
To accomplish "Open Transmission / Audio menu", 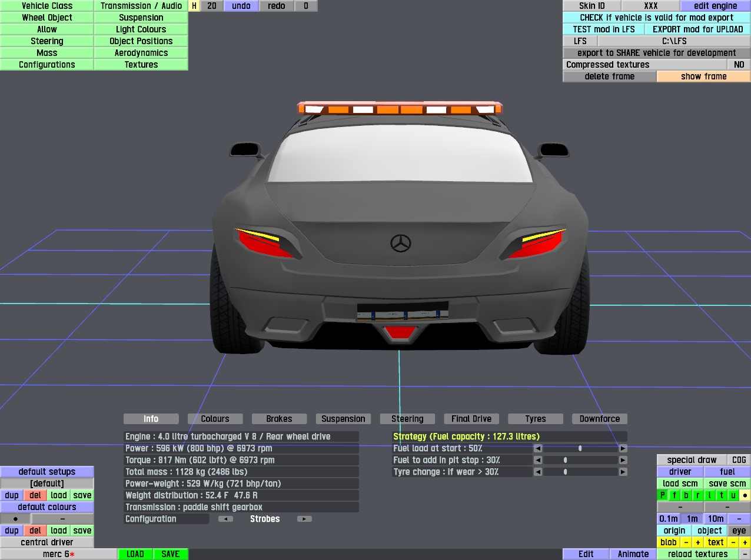I will (141, 6).
